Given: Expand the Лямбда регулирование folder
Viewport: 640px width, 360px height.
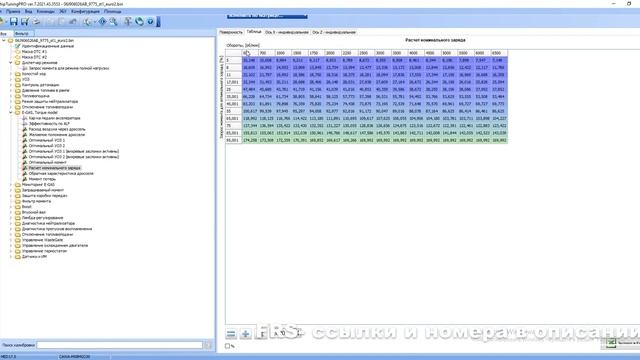Looking at the screenshot, I should [11, 218].
